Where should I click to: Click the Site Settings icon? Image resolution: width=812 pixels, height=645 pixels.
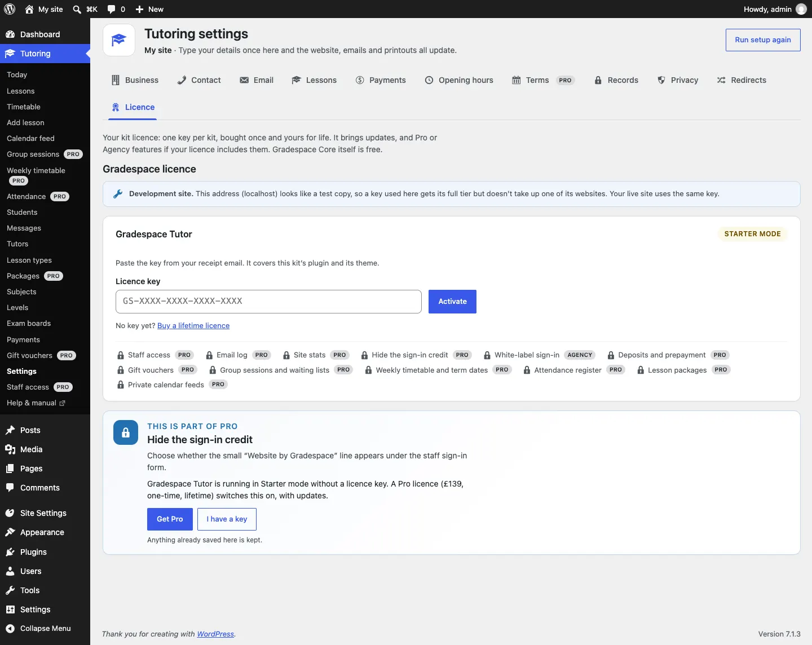point(10,513)
